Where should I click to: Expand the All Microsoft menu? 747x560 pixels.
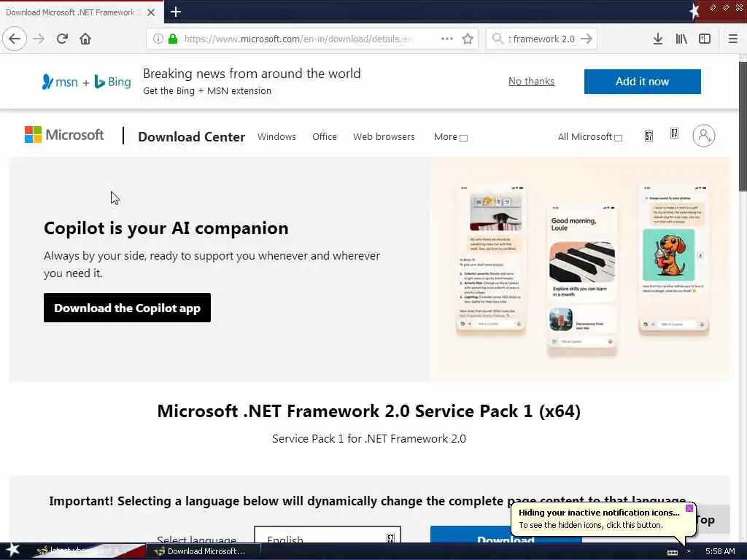[589, 136]
